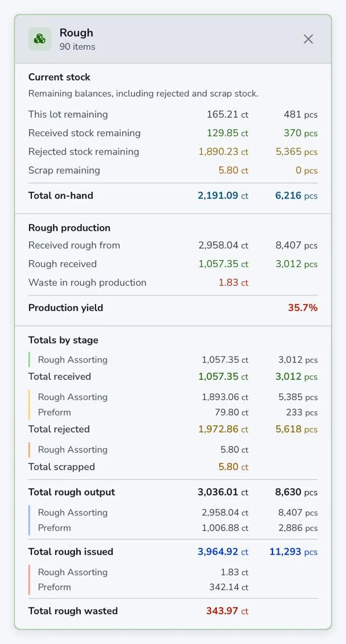
Task: Click the 1,006.88 ct Preform value
Action: pos(225,528)
